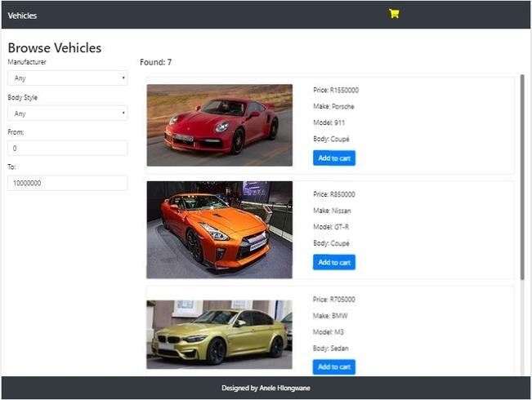The height and width of the screenshot is (400, 532).
Task: Open the Manufacturer dropdown
Action: click(68, 78)
